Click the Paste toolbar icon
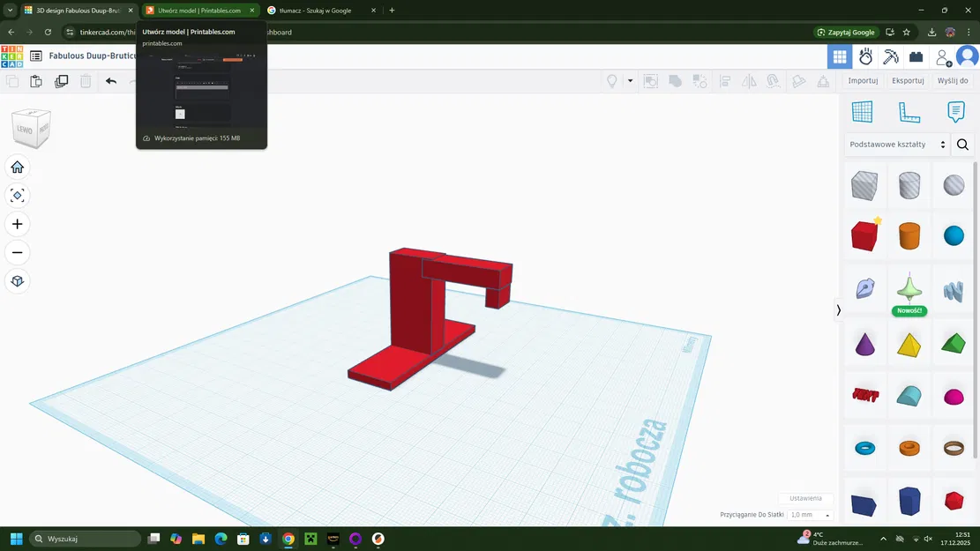 pyautogui.click(x=36, y=81)
